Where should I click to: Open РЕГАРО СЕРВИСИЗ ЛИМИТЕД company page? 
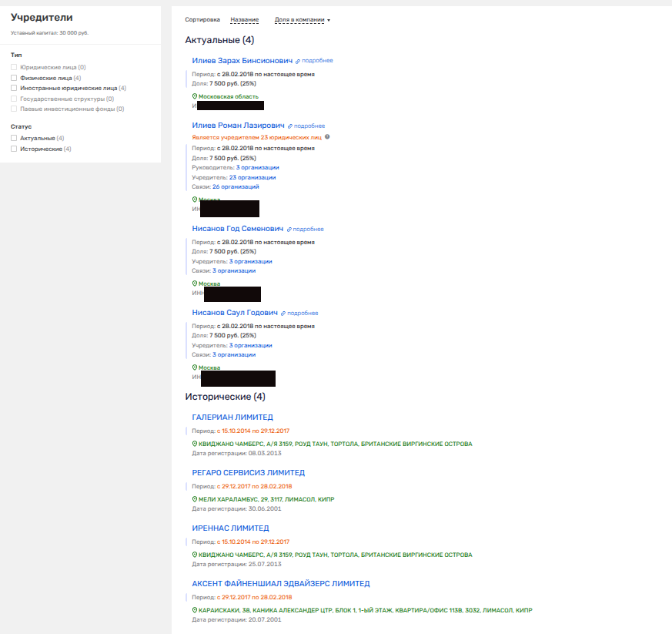pyautogui.click(x=248, y=473)
